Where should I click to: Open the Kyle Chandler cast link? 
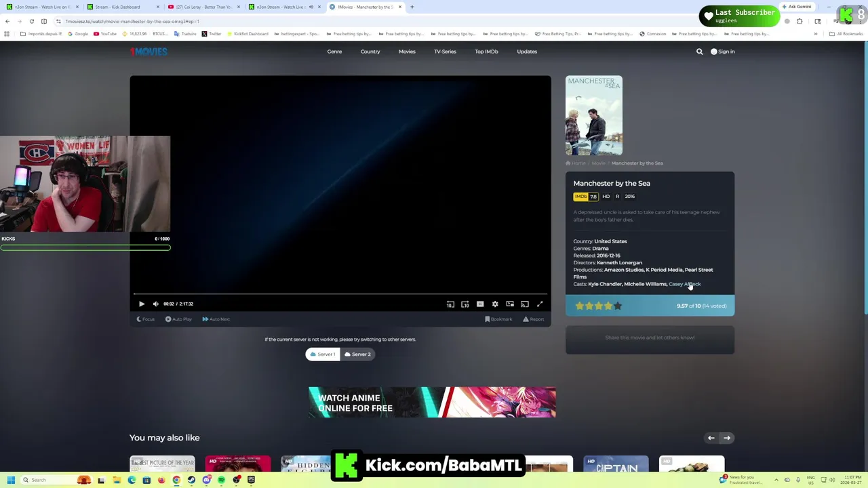tap(605, 284)
